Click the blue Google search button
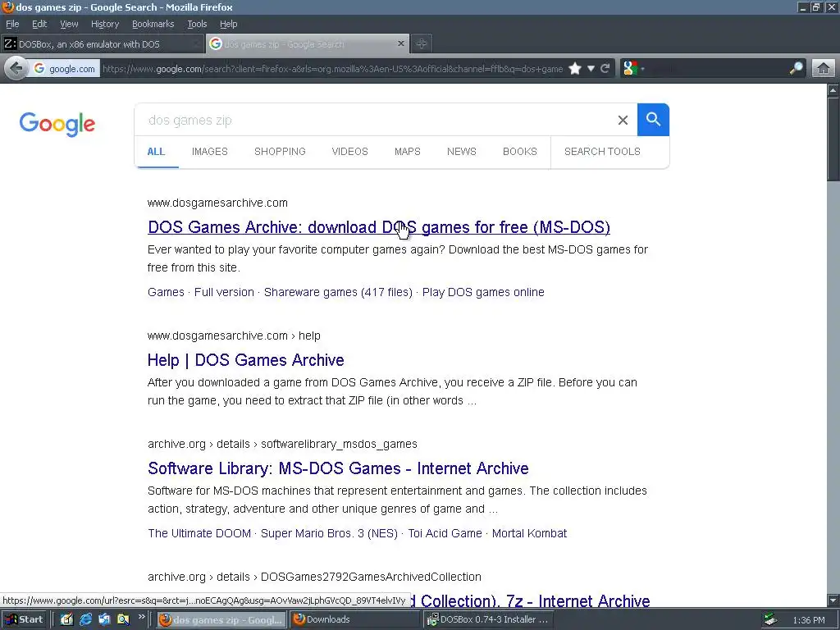Image resolution: width=840 pixels, height=630 pixels. (653, 120)
